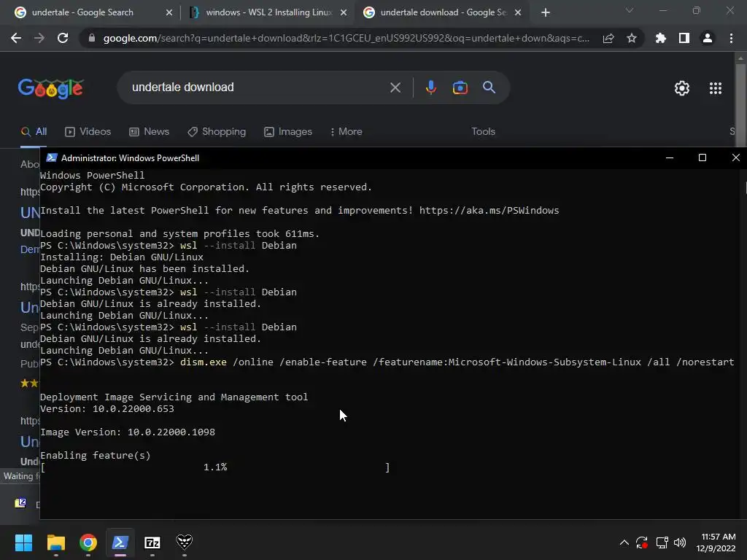747x560 pixels.
Task: Select the Shopping results tab
Action: click(x=217, y=131)
